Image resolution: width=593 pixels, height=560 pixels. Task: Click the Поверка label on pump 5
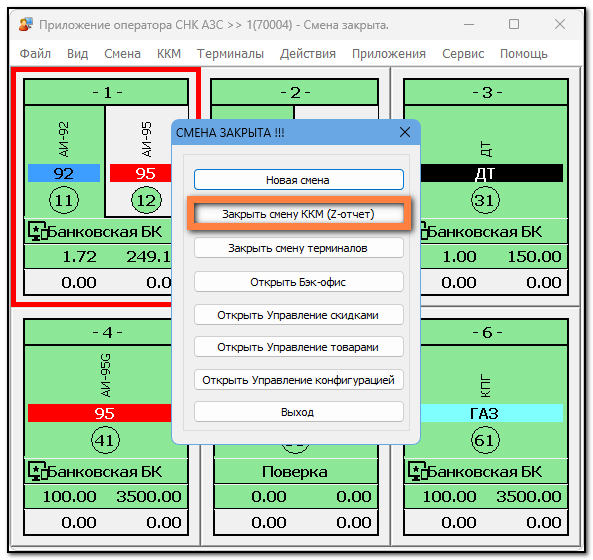pos(295,472)
